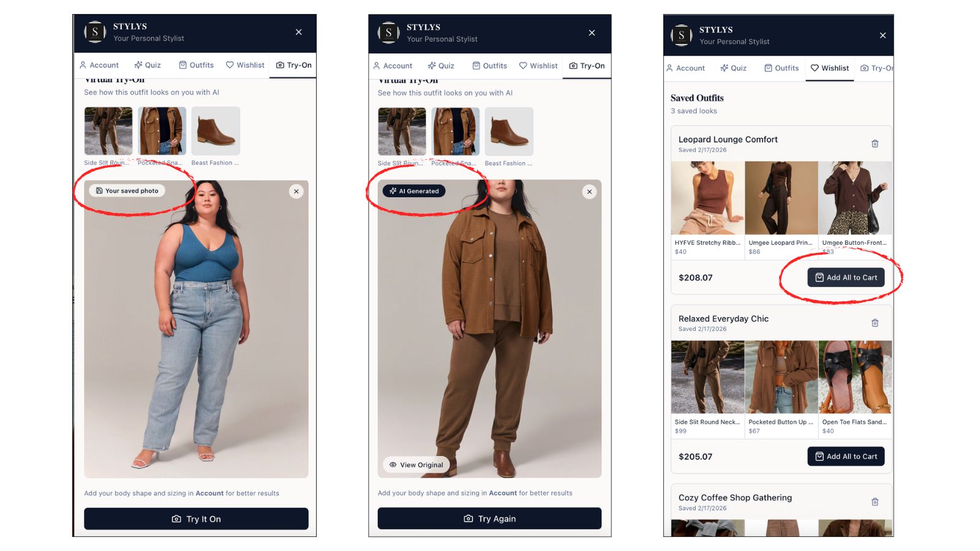Open Quiz tab in the Saved Outfits panel

click(x=733, y=68)
